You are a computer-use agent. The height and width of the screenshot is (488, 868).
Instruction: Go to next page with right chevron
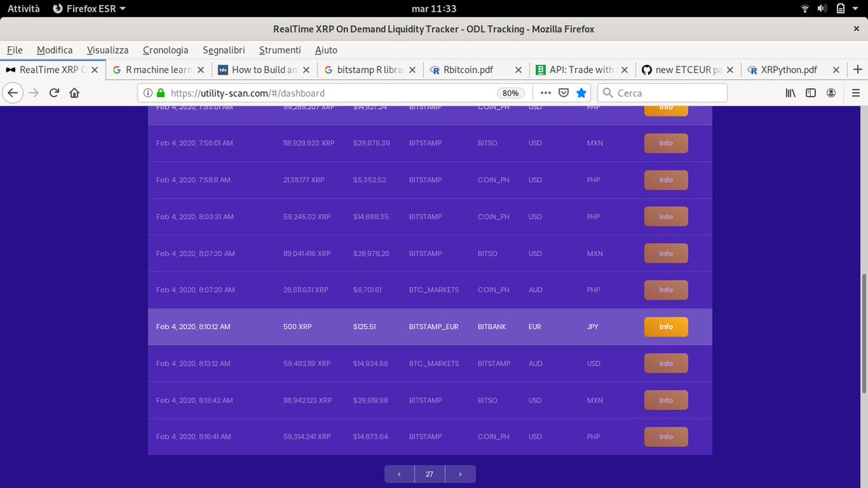[x=460, y=474]
